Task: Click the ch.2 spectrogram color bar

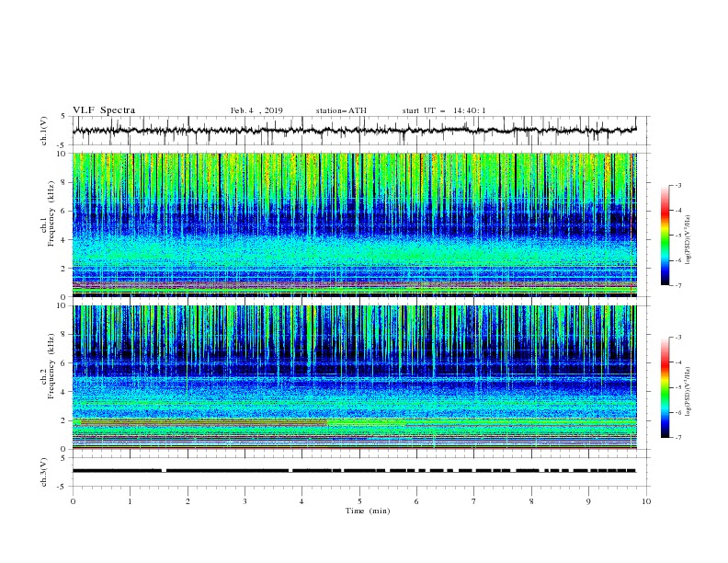Action: (665, 387)
